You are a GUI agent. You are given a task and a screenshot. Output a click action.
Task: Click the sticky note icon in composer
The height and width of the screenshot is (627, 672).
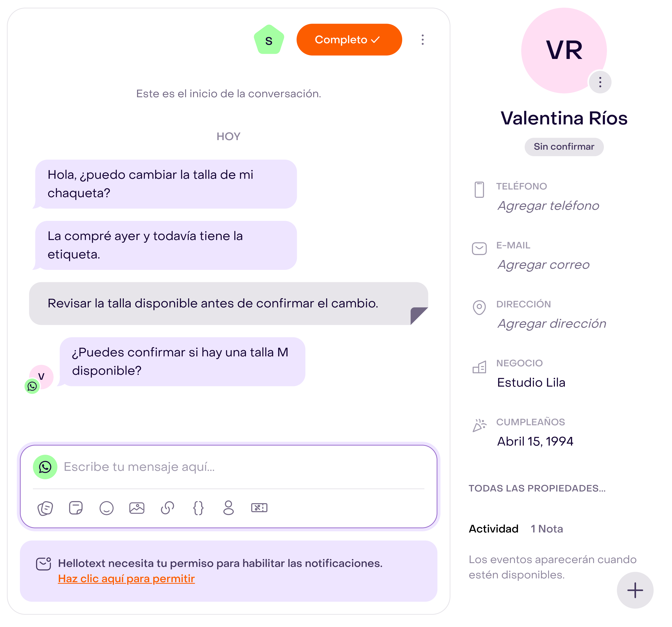[76, 508]
